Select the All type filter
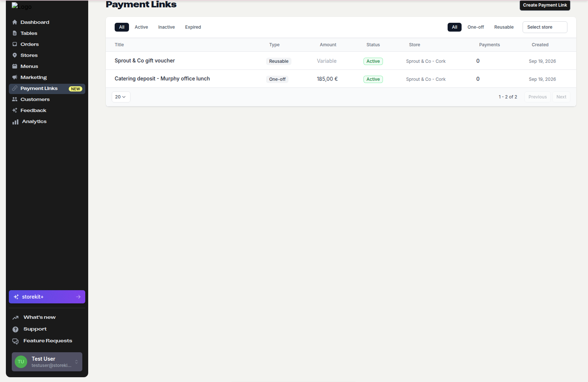 pyautogui.click(x=455, y=27)
